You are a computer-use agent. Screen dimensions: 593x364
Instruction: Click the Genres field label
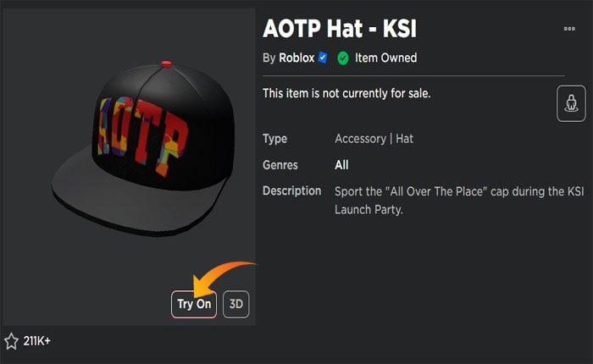[x=282, y=165]
